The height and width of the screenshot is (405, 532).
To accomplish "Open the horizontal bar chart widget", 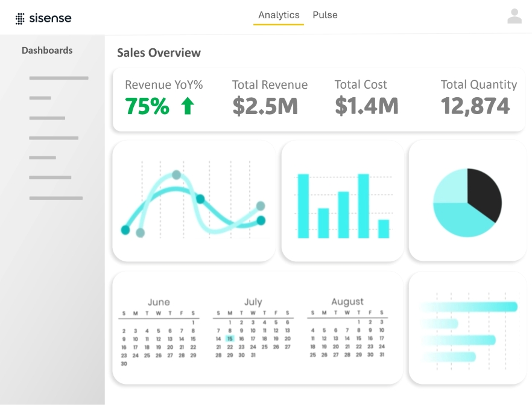I will coord(467,328).
